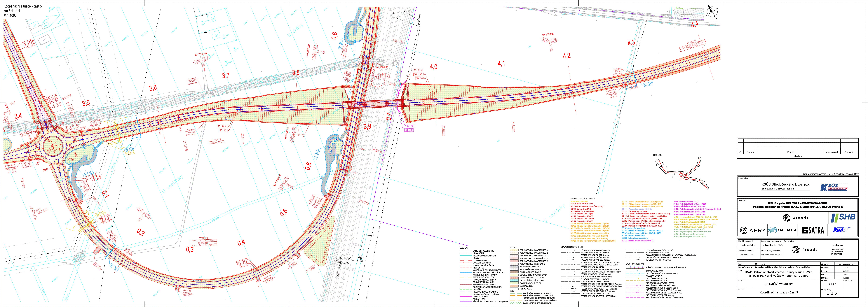Click the ODLÁŽDĚNÍ VODNÍCH TOKŮ cyan swatch
The image size is (868, 307).
click(514, 280)
